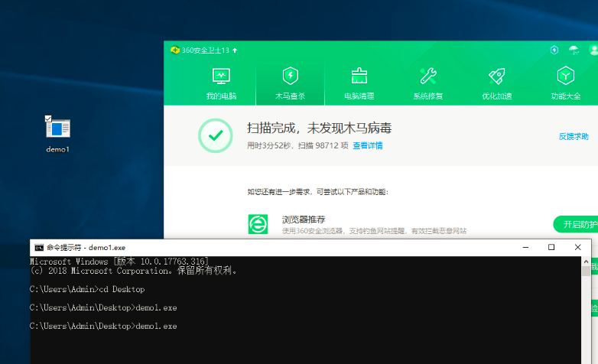Image resolution: width=598 pixels, height=364 pixels.
Task: Click 浏览器推荐 heading
Action: pos(304,219)
